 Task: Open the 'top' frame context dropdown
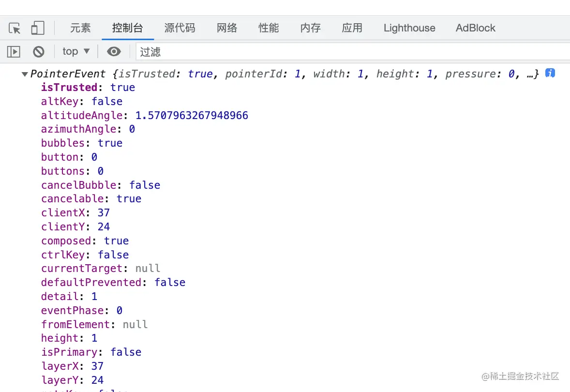[75, 51]
